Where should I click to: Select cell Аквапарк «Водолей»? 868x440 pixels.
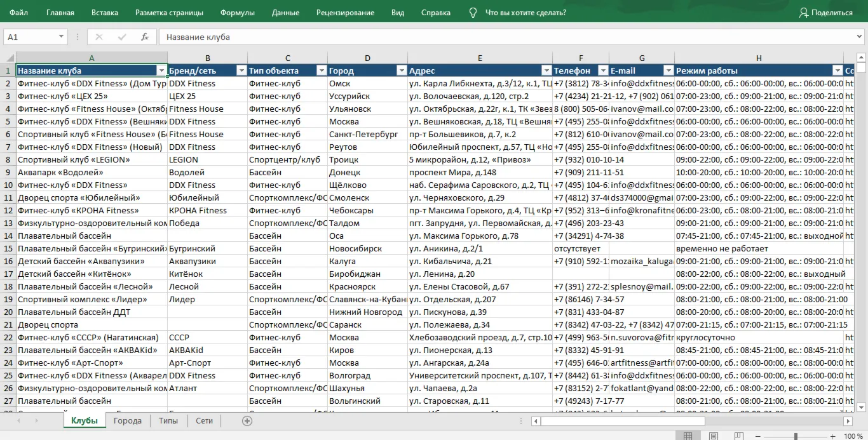pos(92,172)
